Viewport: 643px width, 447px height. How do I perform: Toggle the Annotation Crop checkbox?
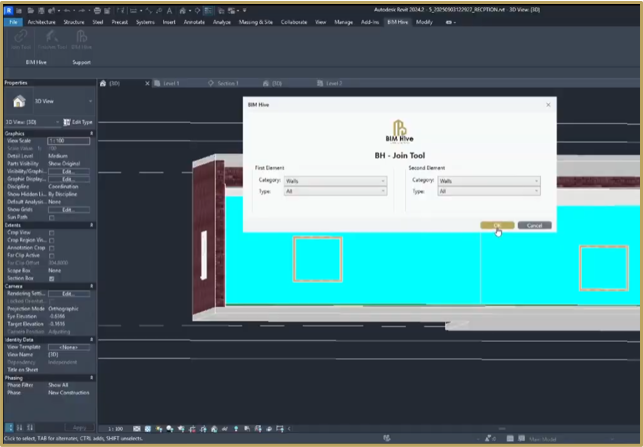coord(52,248)
